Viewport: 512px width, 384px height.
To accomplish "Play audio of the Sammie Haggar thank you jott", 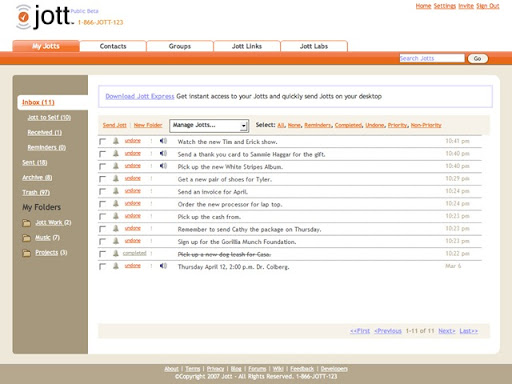I will click(x=163, y=153).
